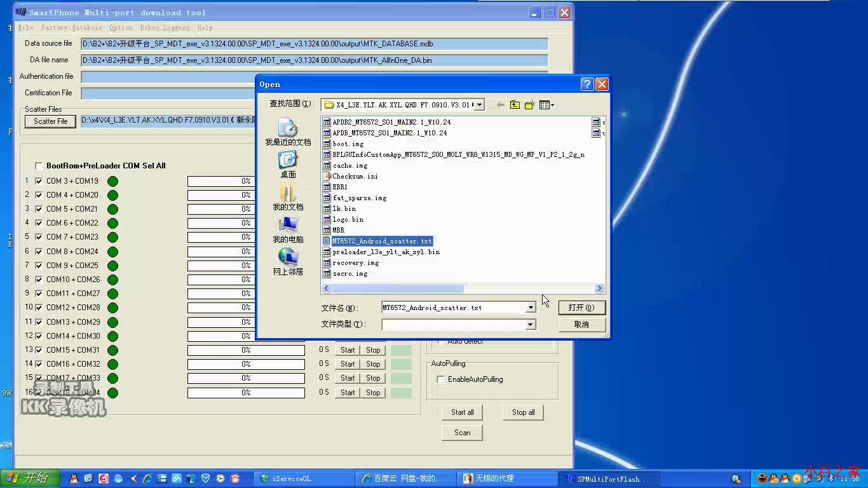The height and width of the screenshot is (488, 868).
Task: Click the help question mark in Open dialog
Action: coord(587,84)
